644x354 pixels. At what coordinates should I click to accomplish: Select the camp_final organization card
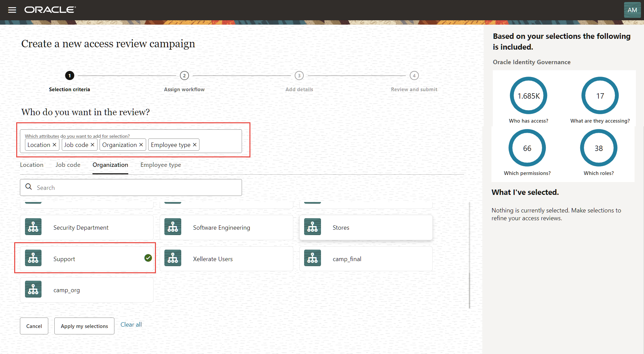click(366, 259)
